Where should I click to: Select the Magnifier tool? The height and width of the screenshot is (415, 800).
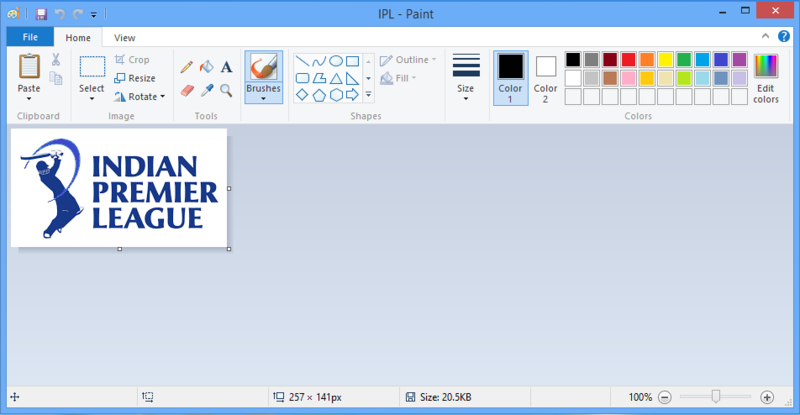[226, 91]
